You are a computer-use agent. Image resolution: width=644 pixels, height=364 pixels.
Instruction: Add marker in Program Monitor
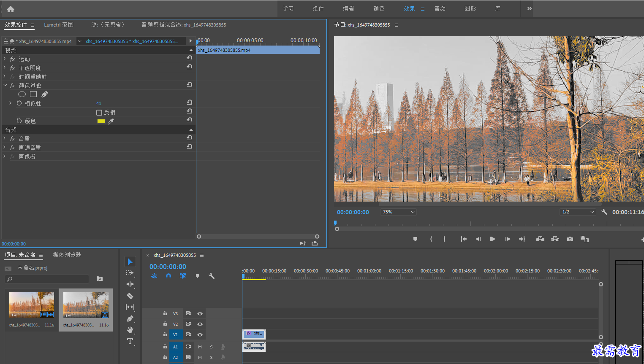pyautogui.click(x=415, y=239)
